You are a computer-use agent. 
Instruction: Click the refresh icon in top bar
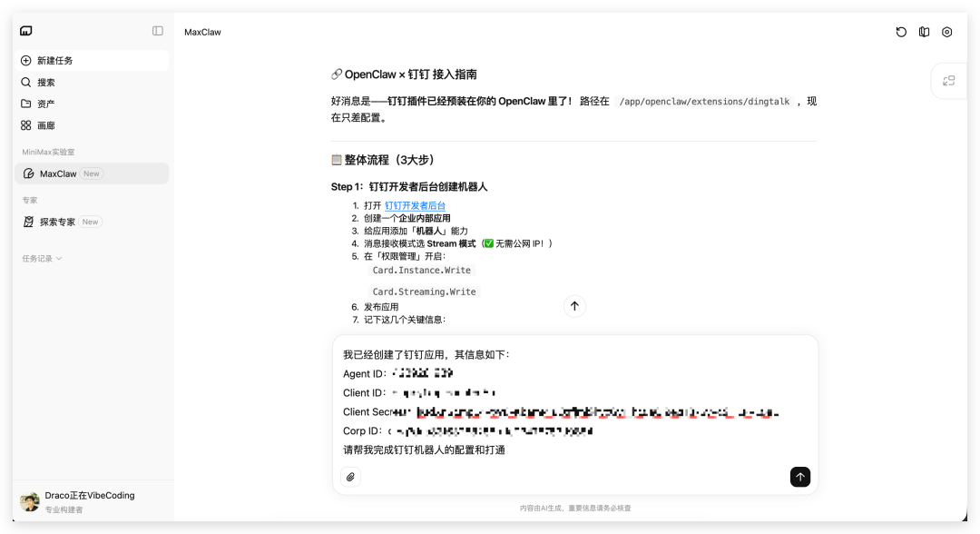point(901,32)
